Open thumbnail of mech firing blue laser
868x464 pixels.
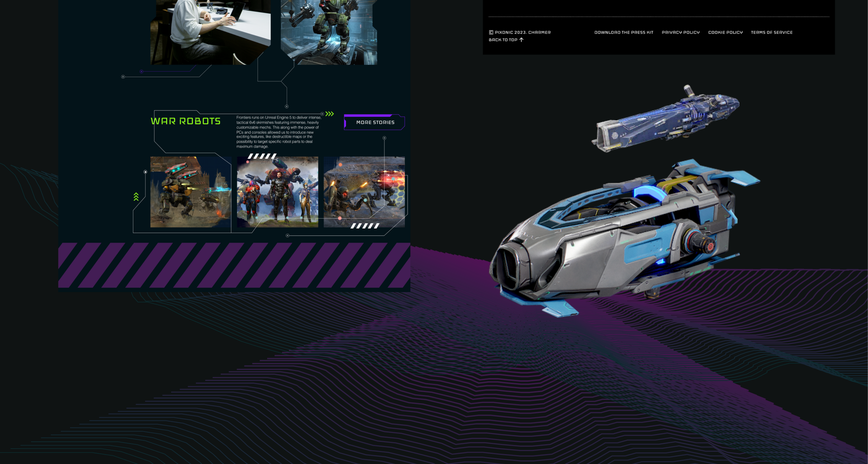pyautogui.click(x=190, y=192)
